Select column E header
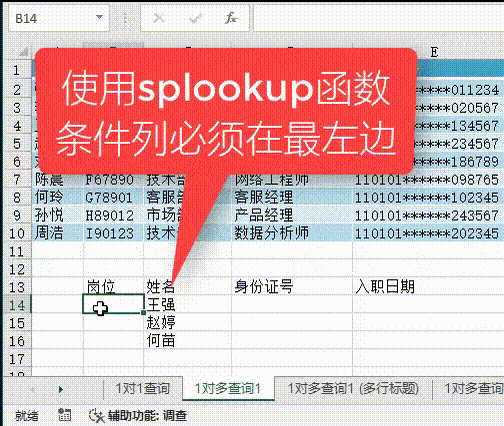The image size is (504, 426). 434,52
